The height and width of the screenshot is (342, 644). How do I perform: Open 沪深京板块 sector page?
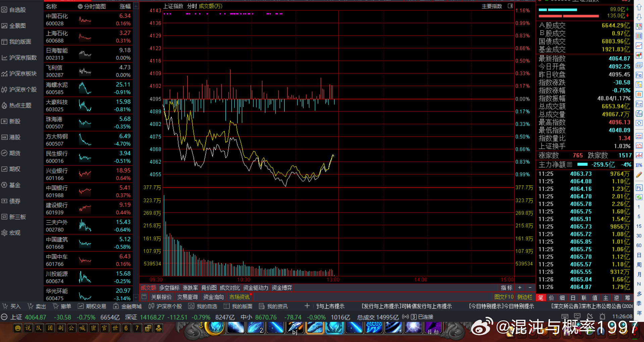(19, 73)
